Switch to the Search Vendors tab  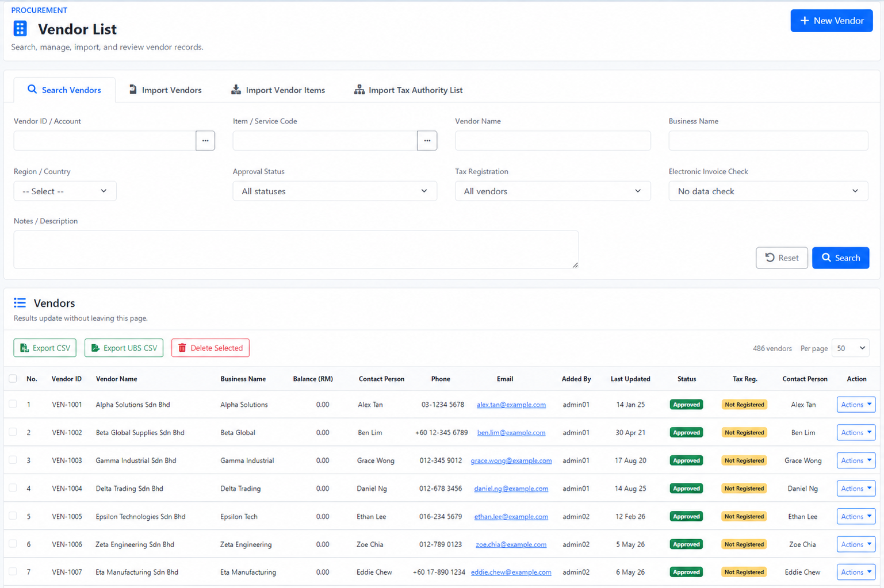tap(64, 90)
